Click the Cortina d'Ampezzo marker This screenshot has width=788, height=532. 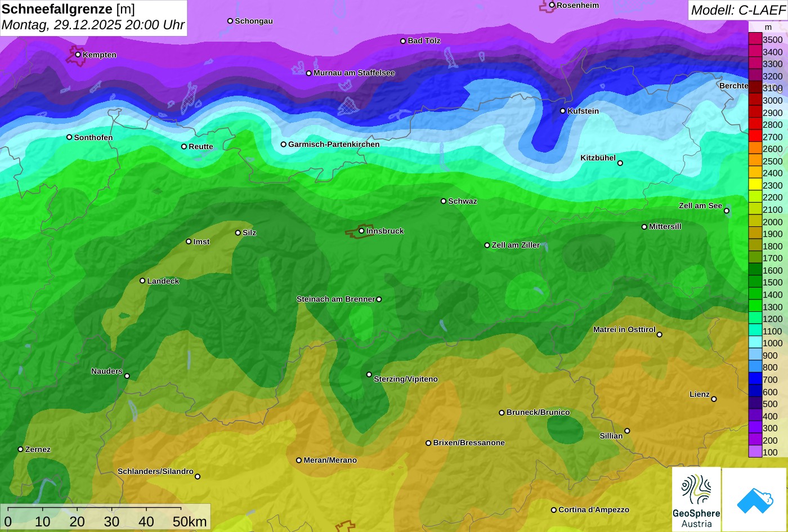[x=554, y=510]
